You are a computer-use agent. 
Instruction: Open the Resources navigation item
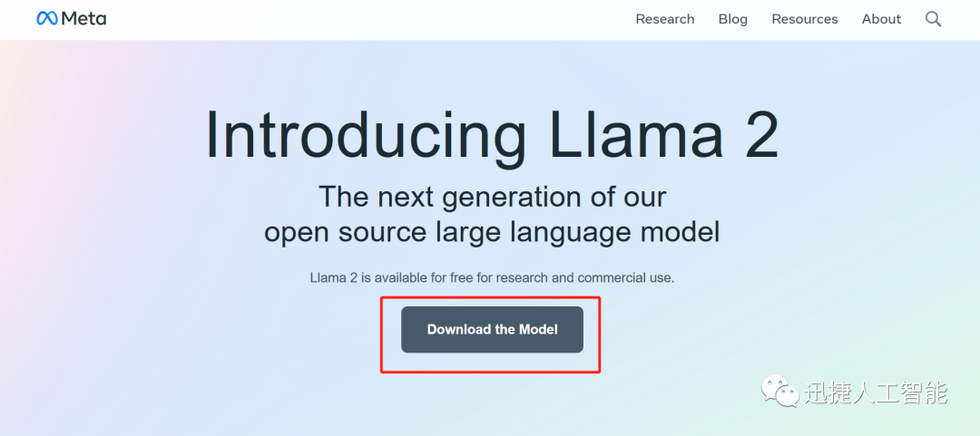coord(804,19)
